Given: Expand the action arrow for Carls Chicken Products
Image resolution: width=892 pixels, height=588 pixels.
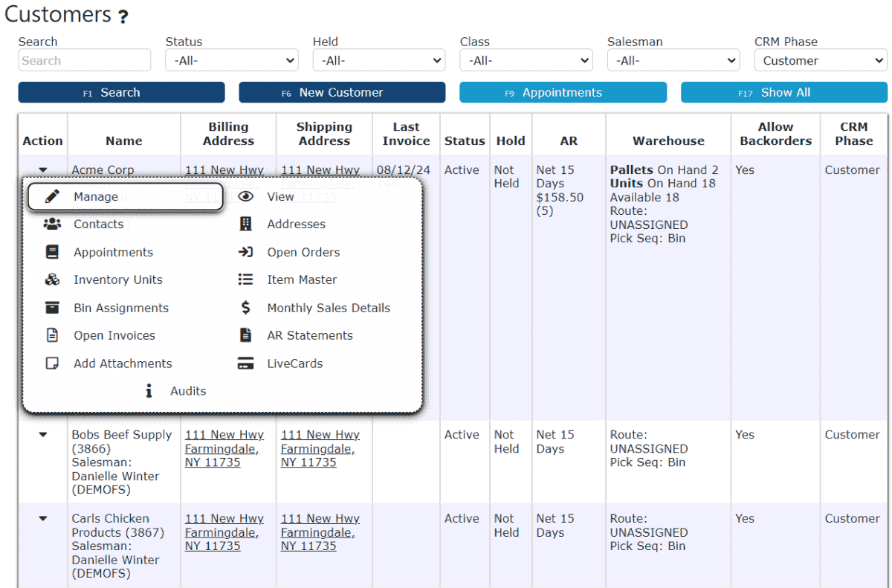Looking at the screenshot, I should click(x=43, y=518).
